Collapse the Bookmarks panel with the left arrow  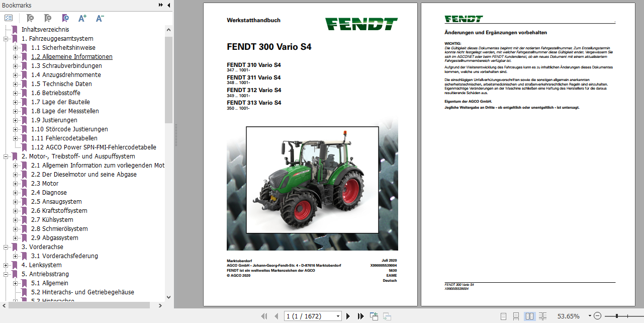[x=168, y=5]
